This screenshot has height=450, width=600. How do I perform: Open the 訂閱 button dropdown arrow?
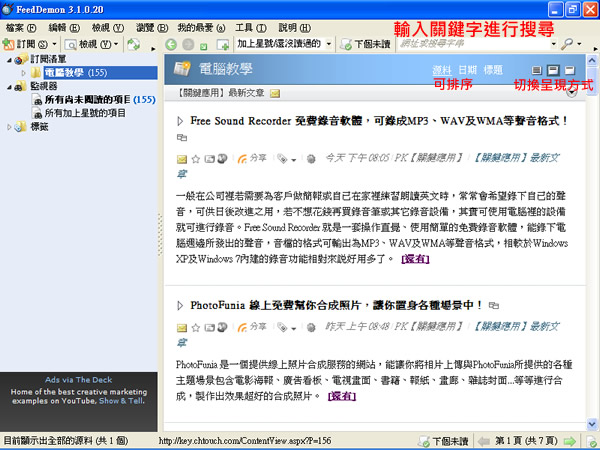point(54,44)
